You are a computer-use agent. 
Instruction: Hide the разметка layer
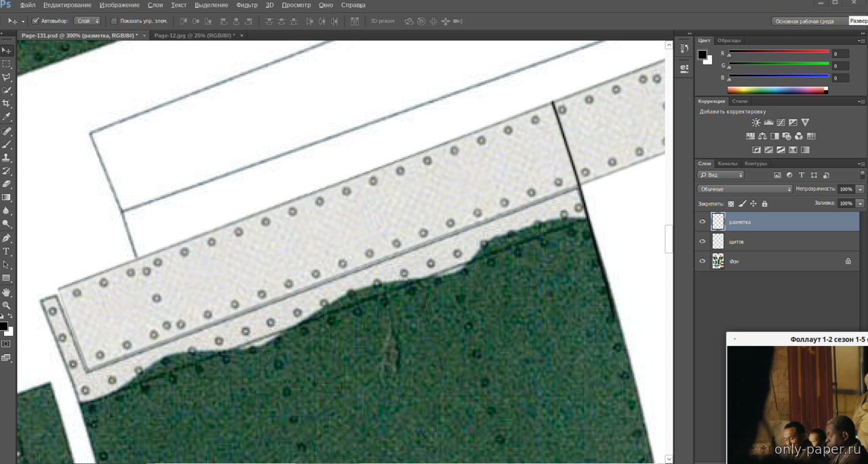[x=703, y=222]
